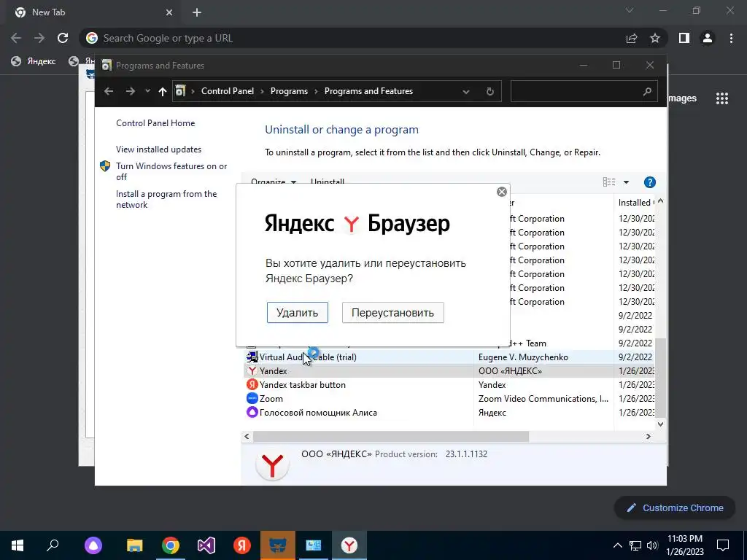Image resolution: width=747 pixels, height=560 pixels.
Task: Click the horizontal scrollbar thumb
Action: pos(391,436)
